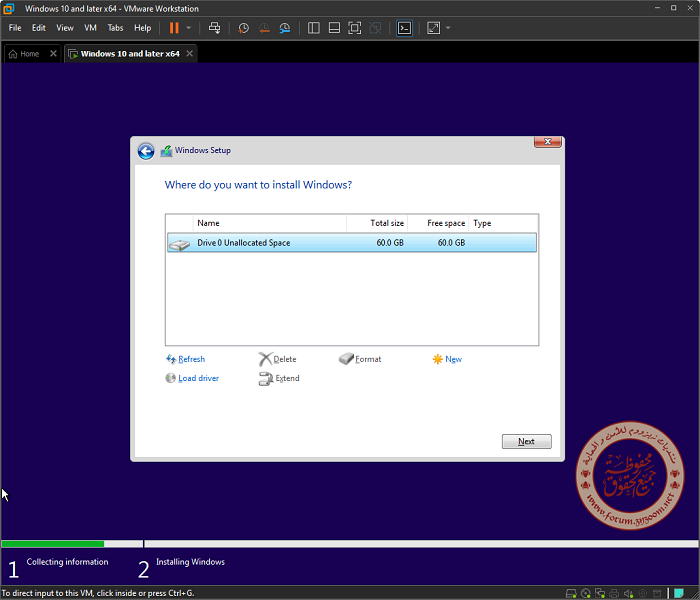Open the message log note icon
The height and width of the screenshot is (600, 700).
(x=679, y=594)
